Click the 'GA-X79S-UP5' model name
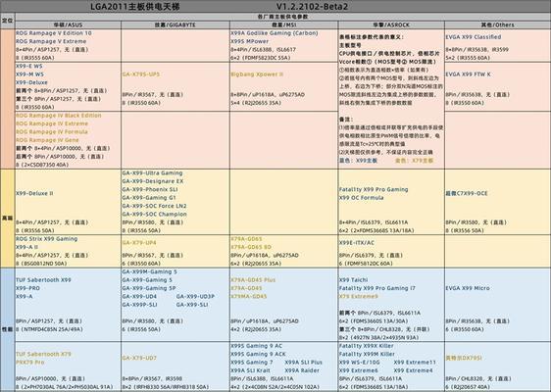Viewport: 551px width, 392px height. coord(141,74)
